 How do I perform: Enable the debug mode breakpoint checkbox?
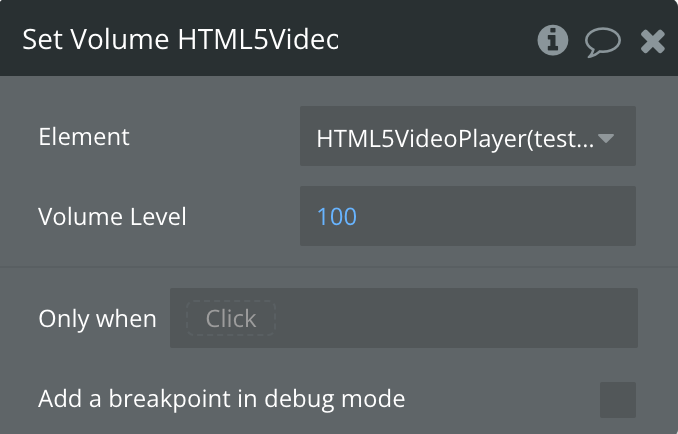(x=618, y=400)
